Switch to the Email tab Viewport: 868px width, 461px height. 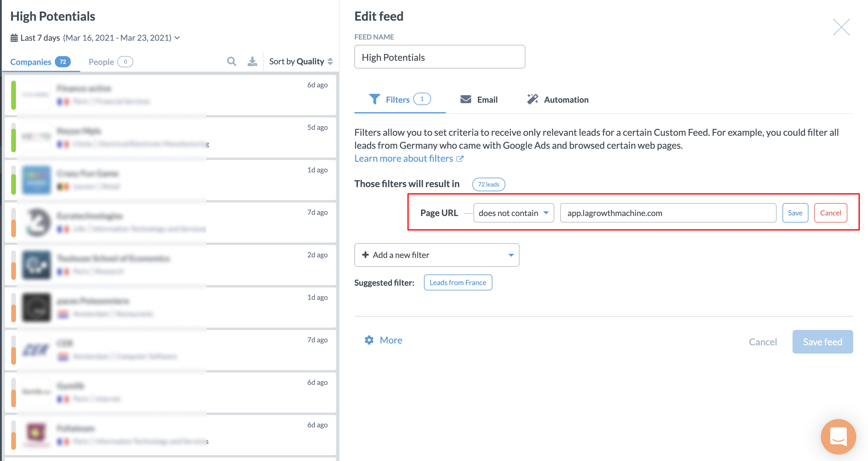tap(479, 99)
